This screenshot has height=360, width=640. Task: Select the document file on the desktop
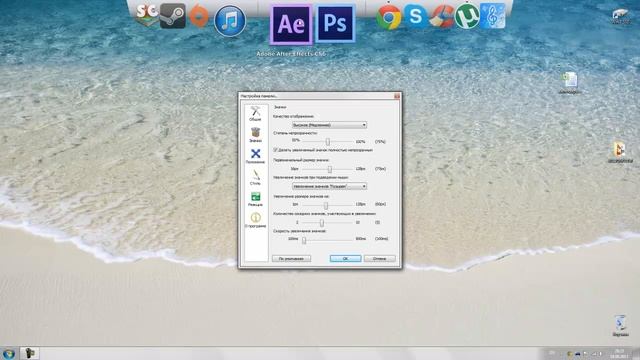(x=570, y=83)
